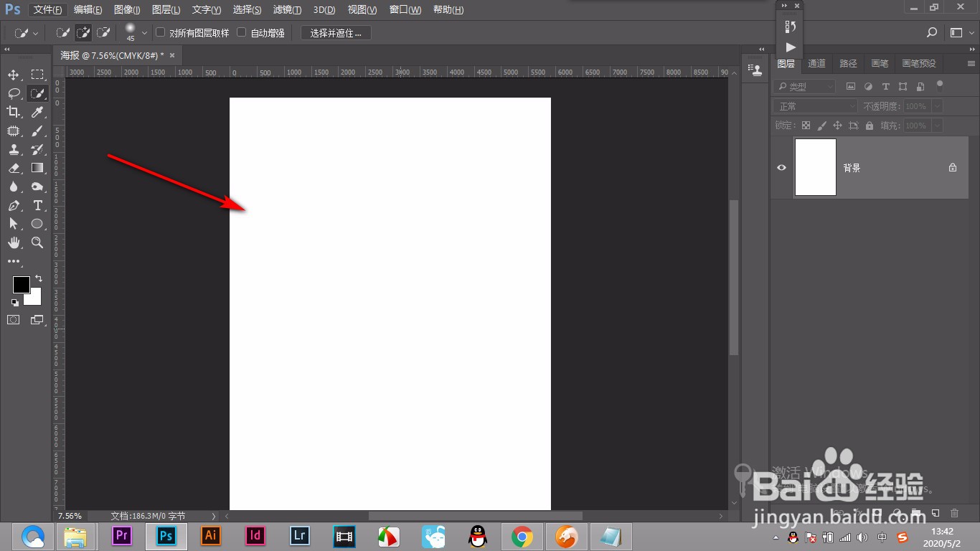This screenshot has height=551, width=980.
Task: Click the foreground black color swatch
Action: (20, 284)
